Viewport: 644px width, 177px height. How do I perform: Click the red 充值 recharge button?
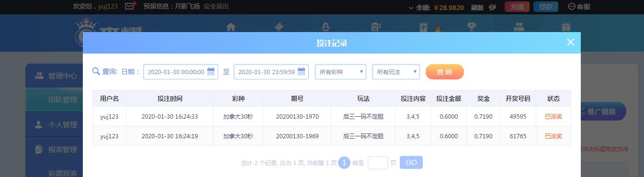(517, 7)
